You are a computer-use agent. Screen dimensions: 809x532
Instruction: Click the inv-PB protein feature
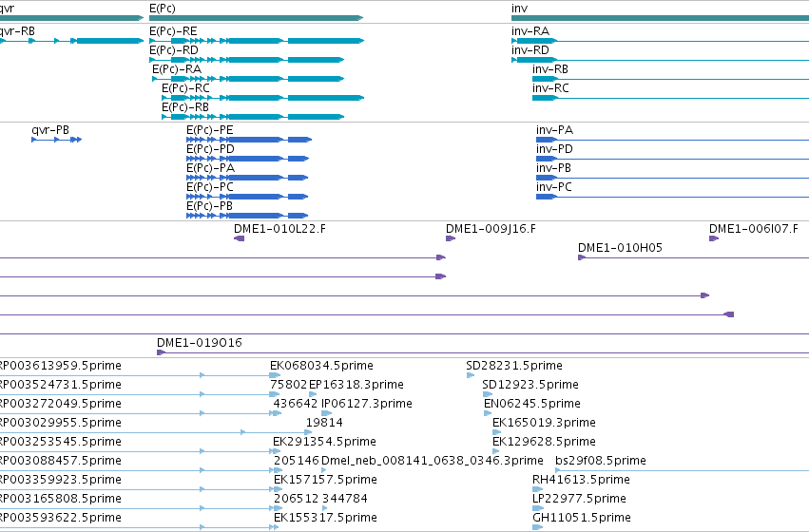pyautogui.click(x=672, y=178)
